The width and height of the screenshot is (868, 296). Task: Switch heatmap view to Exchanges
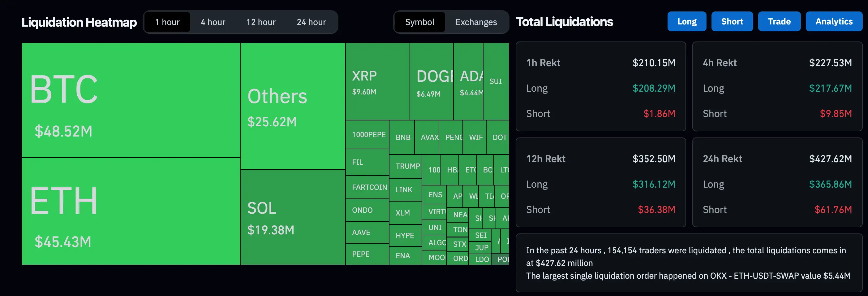coord(476,22)
